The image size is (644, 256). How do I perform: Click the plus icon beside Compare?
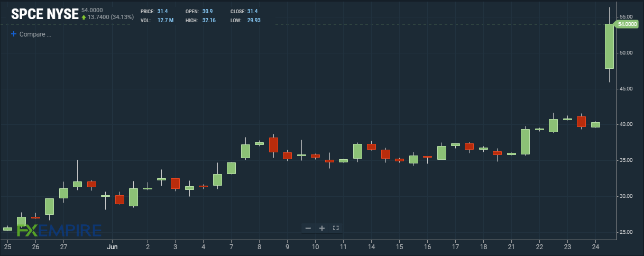14,34
